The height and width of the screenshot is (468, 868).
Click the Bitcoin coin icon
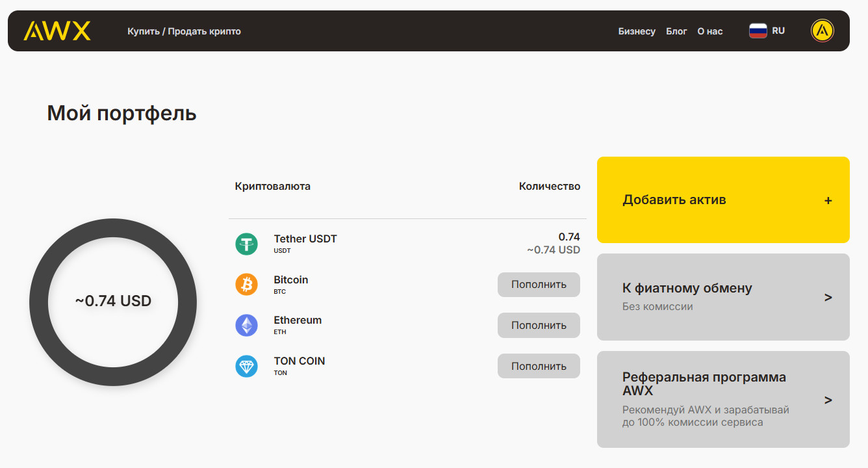[x=246, y=285]
